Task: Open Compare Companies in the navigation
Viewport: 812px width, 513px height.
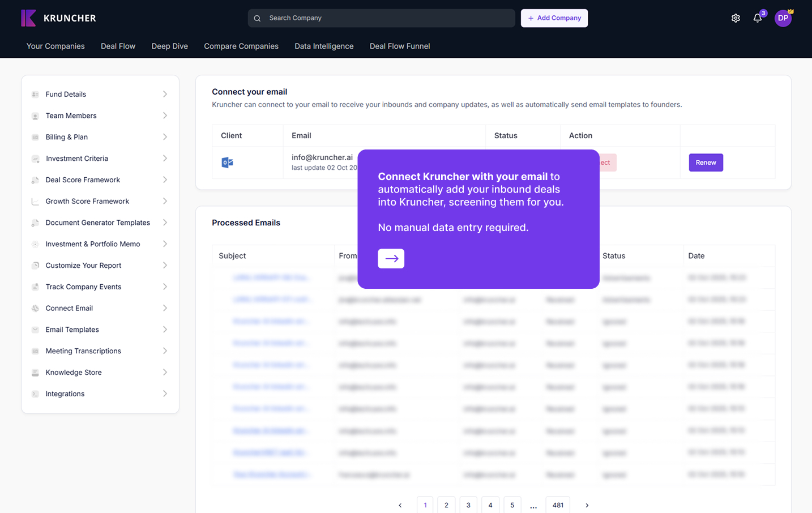Action: coord(241,46)
